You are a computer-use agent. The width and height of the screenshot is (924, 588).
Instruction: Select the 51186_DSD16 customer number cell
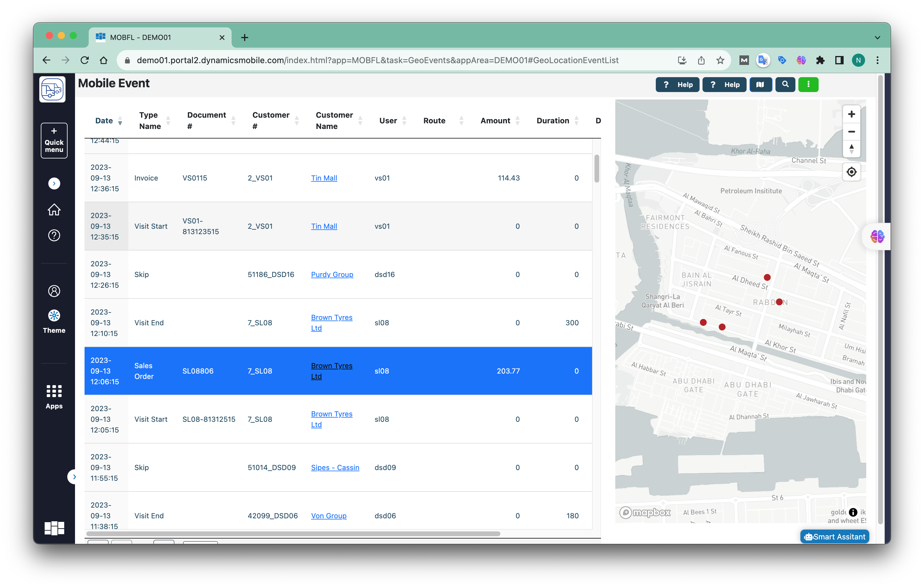(271, 274)
